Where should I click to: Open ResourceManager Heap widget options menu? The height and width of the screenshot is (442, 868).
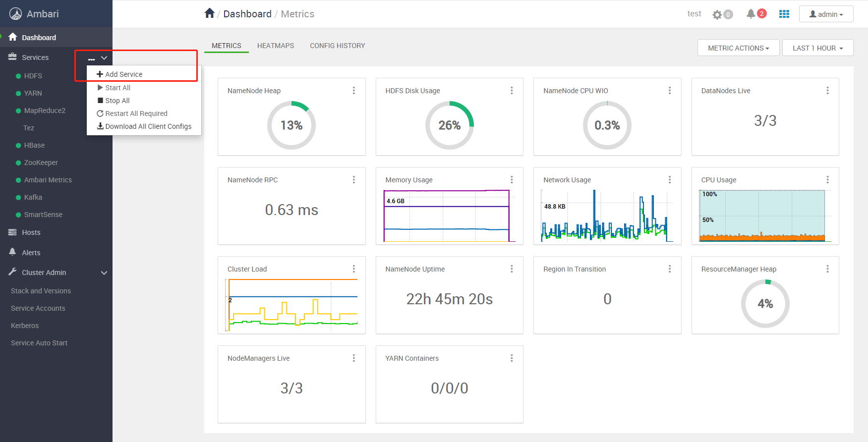pos(827,269)
